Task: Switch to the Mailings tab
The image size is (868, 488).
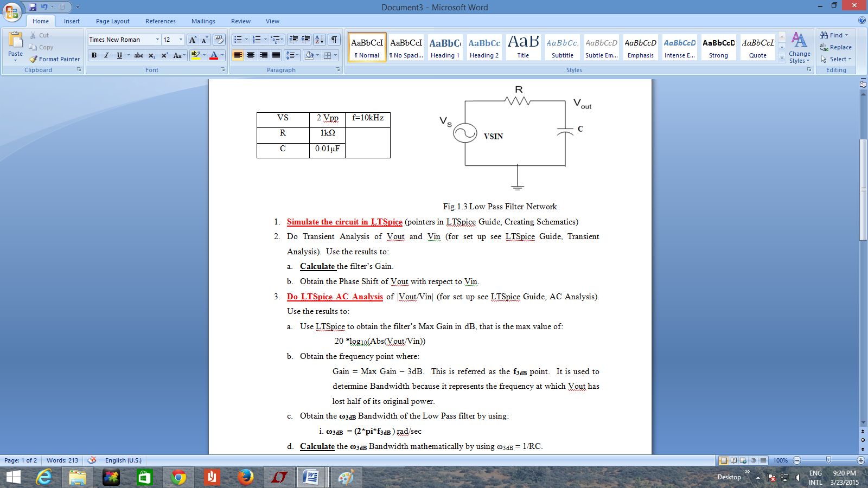Action: [203, 21]
